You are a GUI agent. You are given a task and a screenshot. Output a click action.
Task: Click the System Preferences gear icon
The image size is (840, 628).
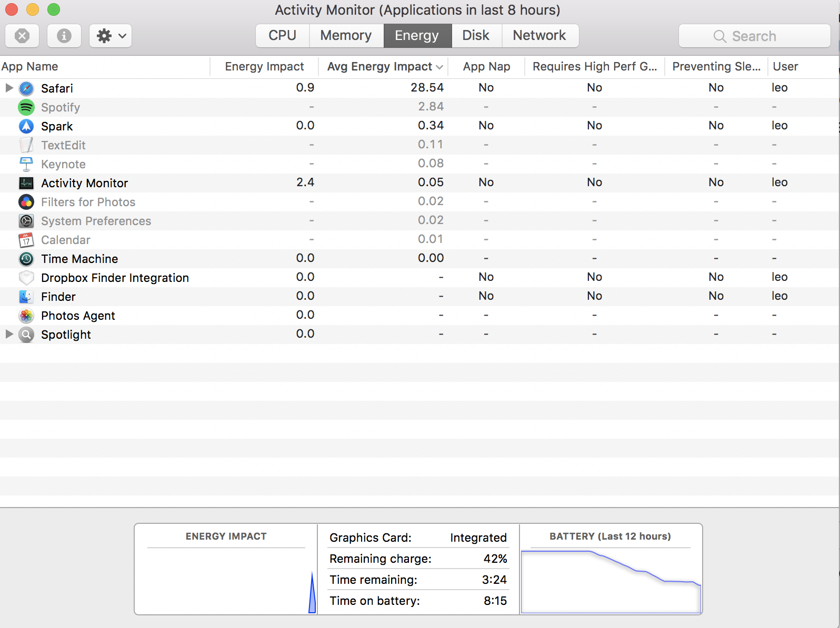26,221
